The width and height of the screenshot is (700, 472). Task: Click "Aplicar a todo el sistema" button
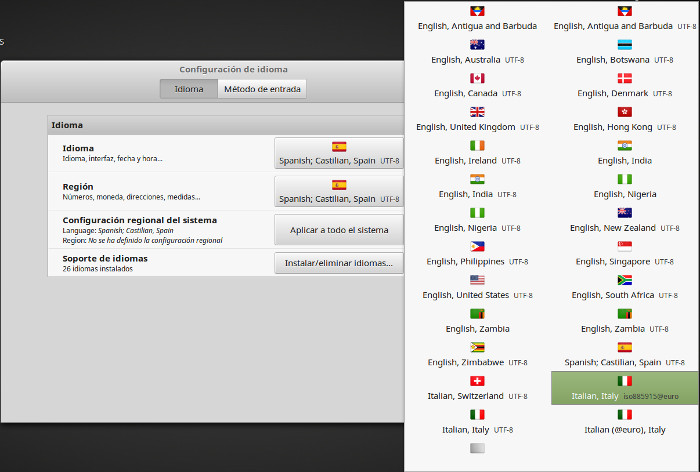[x=339, y=230]
